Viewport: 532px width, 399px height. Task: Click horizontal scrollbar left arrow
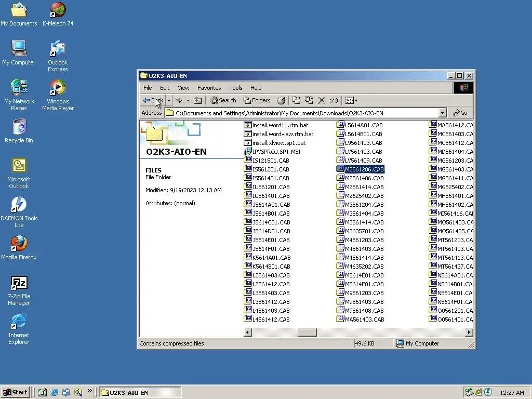point(248,332)
